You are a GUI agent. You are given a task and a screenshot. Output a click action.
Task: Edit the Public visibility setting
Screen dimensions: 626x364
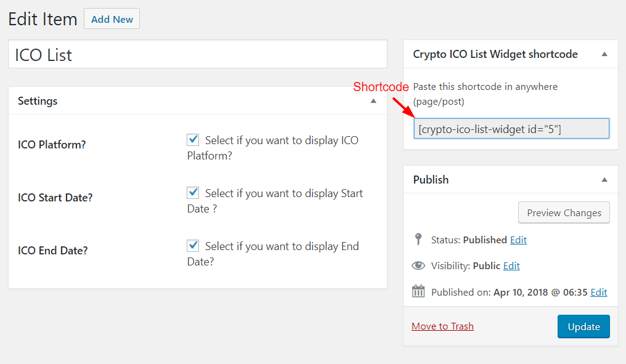511,265
